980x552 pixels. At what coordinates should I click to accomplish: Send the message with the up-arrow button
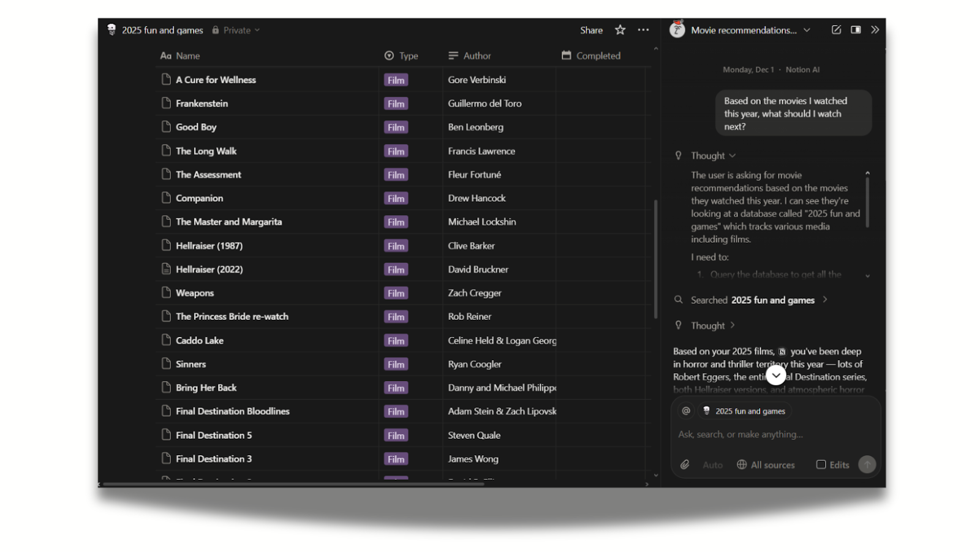(x=867, y=464)
